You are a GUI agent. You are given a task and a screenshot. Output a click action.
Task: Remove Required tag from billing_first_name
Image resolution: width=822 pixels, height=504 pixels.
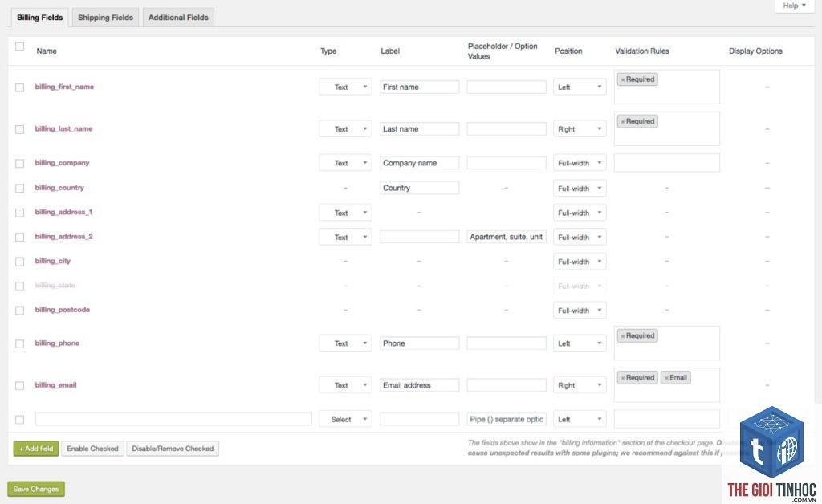(623, 79)
